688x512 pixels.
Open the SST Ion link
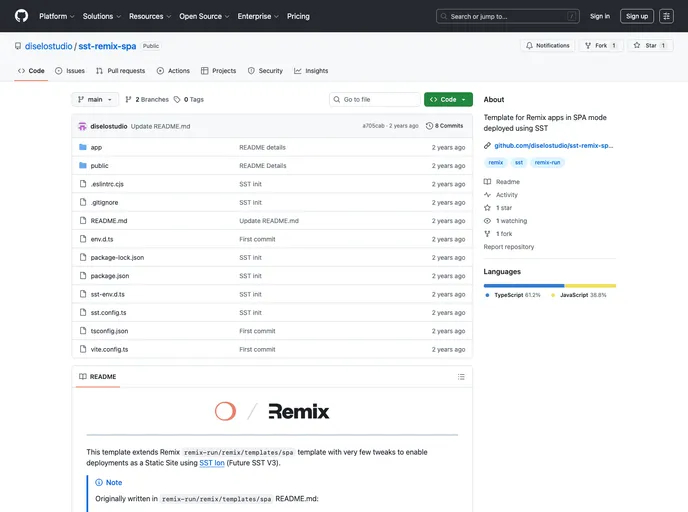[x=212, y=463]
